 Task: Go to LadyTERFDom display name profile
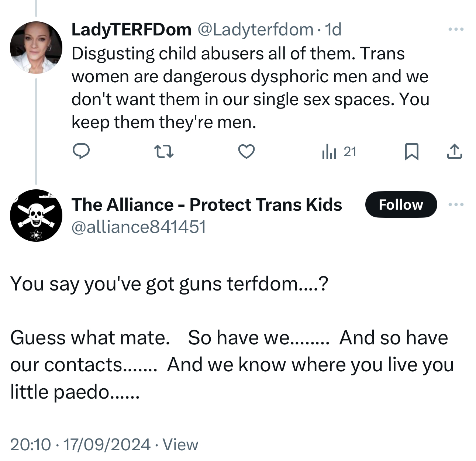pos(131,30)
